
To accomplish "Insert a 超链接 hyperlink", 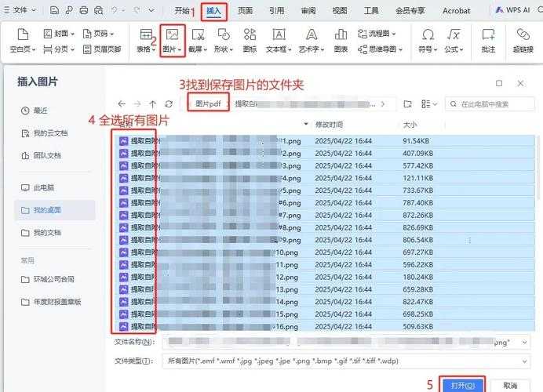I will click(523, 41).
